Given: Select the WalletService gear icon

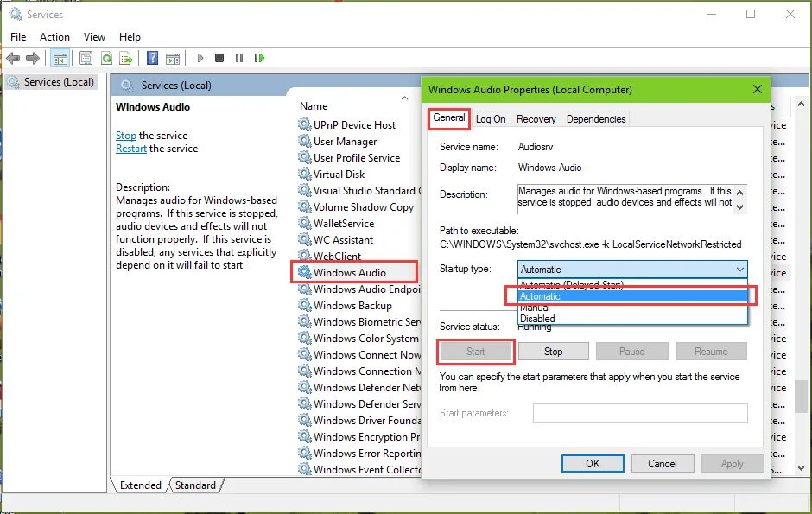Looking at the screenshot, I should tap(304, 223).
